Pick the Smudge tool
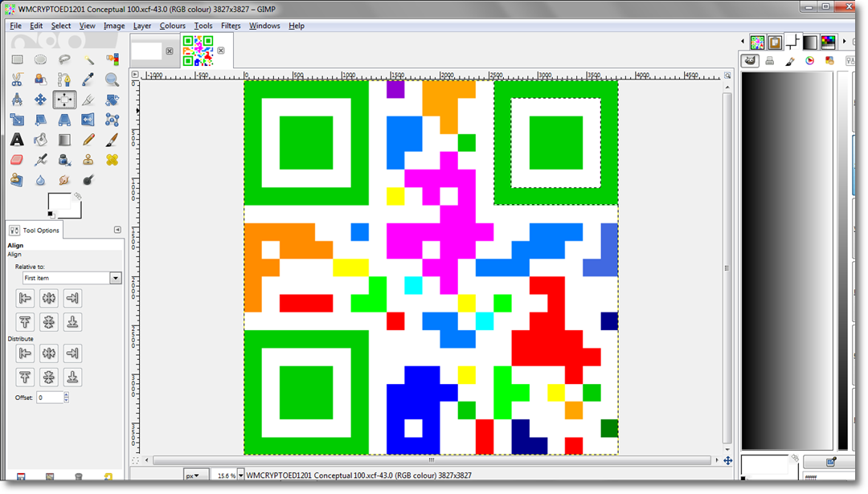Screen dimensions: 868x494 click(x=64, y=180)
